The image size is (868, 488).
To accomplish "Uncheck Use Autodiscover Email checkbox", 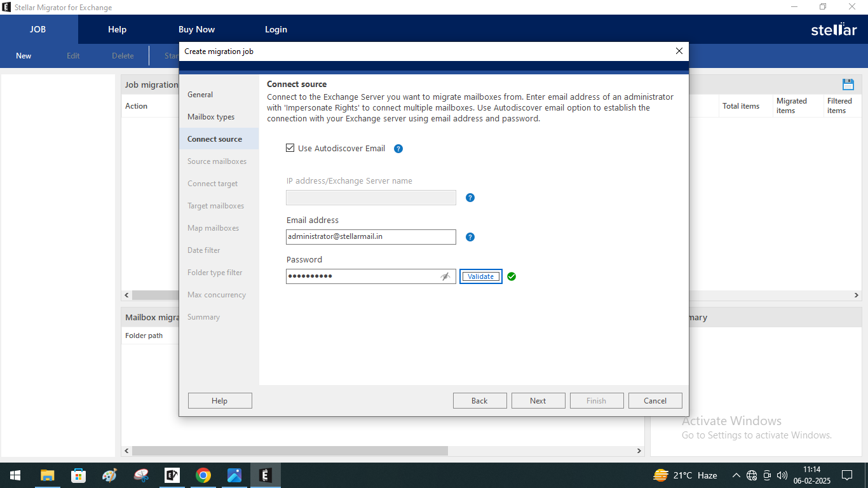I will 290,148.
